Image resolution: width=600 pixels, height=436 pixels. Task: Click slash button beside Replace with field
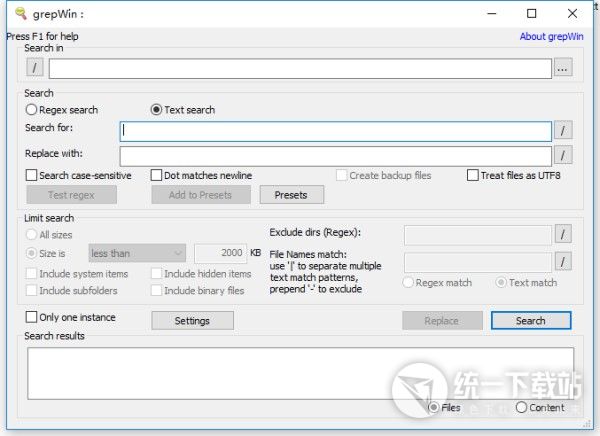point(564,155)
